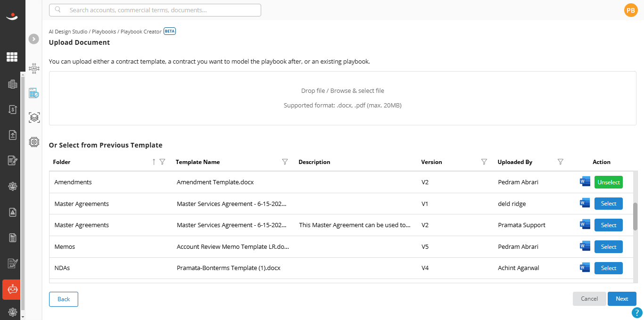Screen dimensions: 644x320
Task: Go to AI Design Studio breadcrumb
Action: [68, 32]
